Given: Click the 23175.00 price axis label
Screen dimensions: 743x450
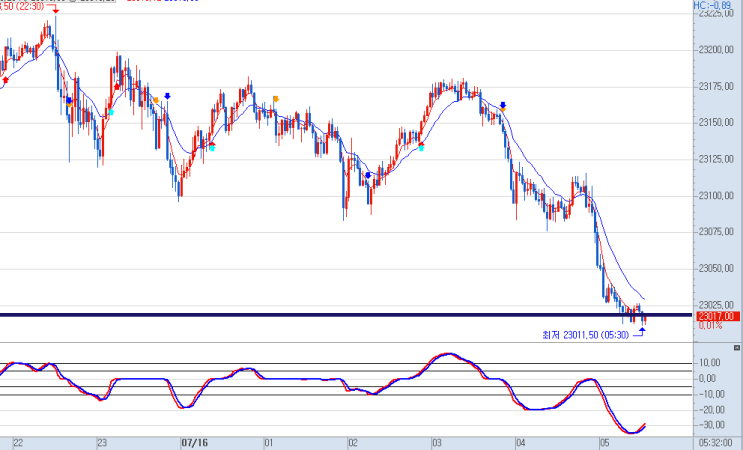Looking at the screenshot, I should 716,86.
